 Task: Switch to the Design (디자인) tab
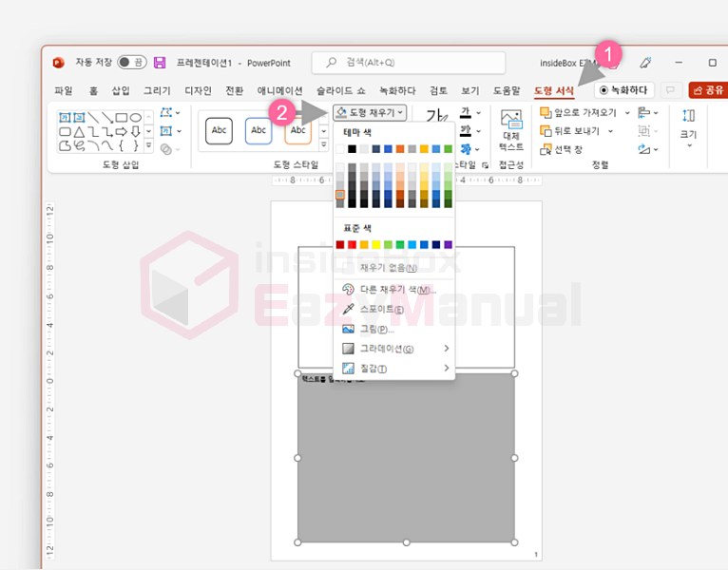pyautogui.click(x=198, y=90)
